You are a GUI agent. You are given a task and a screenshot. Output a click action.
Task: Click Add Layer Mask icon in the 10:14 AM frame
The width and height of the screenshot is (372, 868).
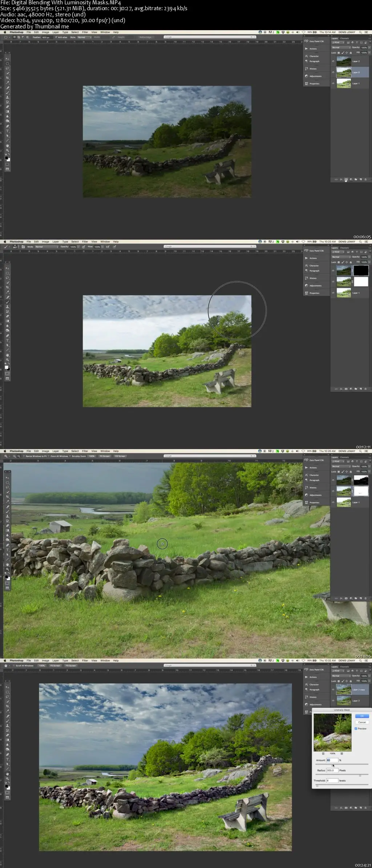[x=346, y=179]
